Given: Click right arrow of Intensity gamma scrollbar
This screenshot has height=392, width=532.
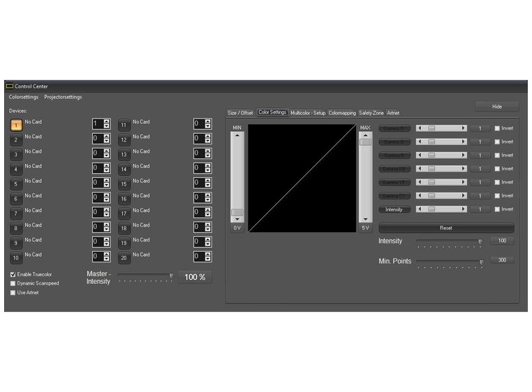Looking at the screenshot, I should pyautogui.click(x=464, y=209).
